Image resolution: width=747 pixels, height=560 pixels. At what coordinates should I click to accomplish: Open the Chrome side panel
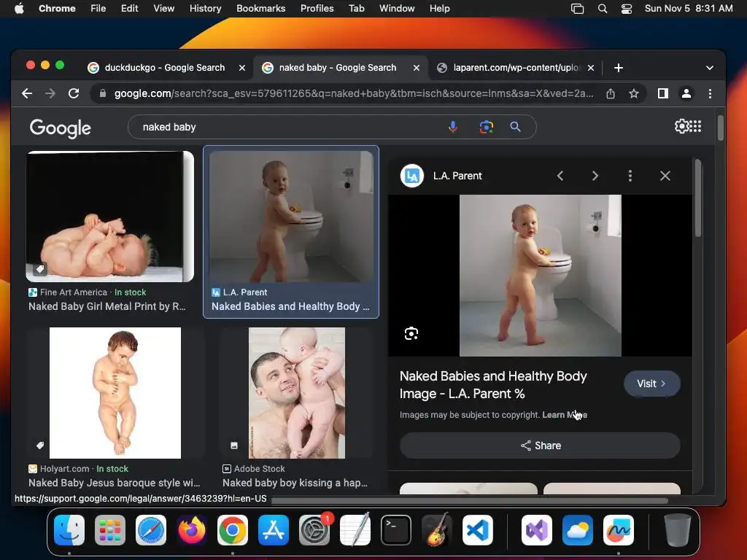(662, 94)
